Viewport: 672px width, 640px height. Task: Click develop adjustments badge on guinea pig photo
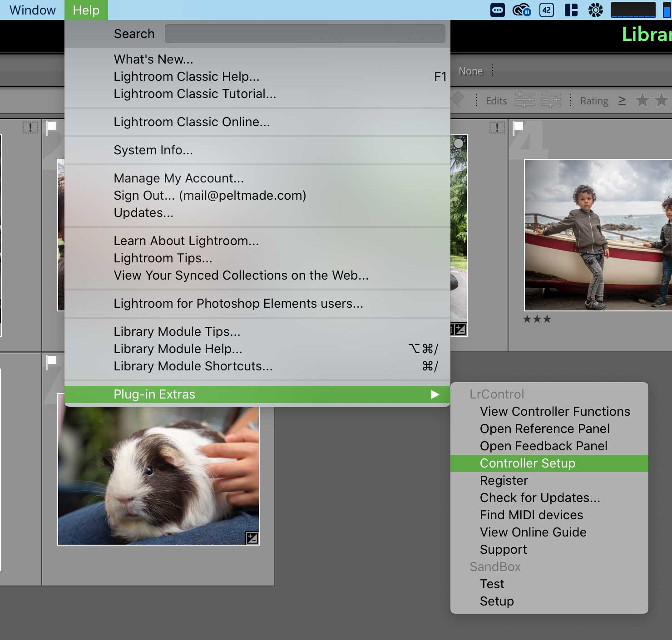pos(252,538)
